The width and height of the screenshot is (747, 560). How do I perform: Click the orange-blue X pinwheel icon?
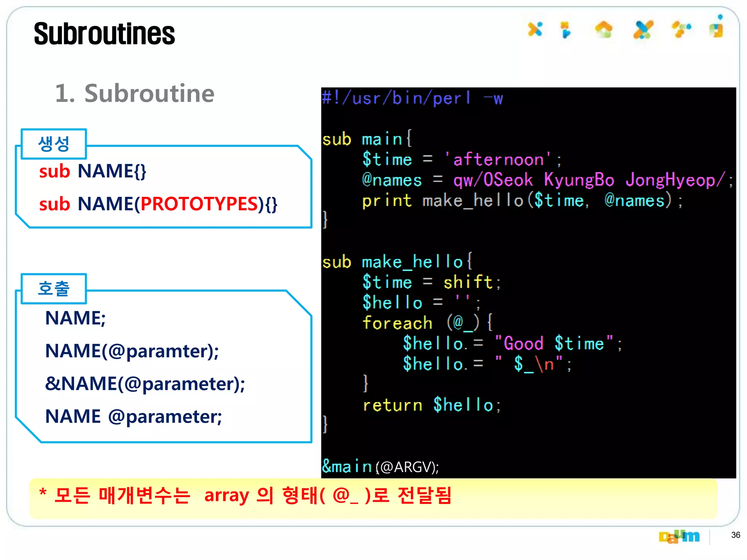tap(535, 29)
